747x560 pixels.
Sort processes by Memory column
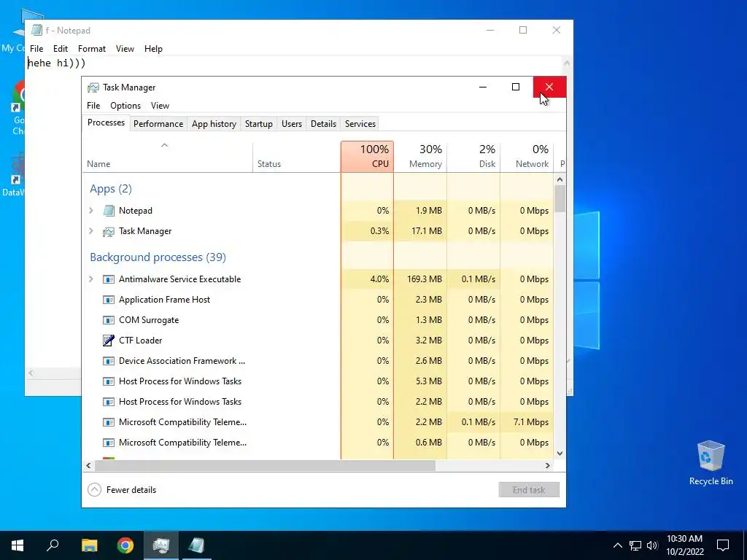420,157
